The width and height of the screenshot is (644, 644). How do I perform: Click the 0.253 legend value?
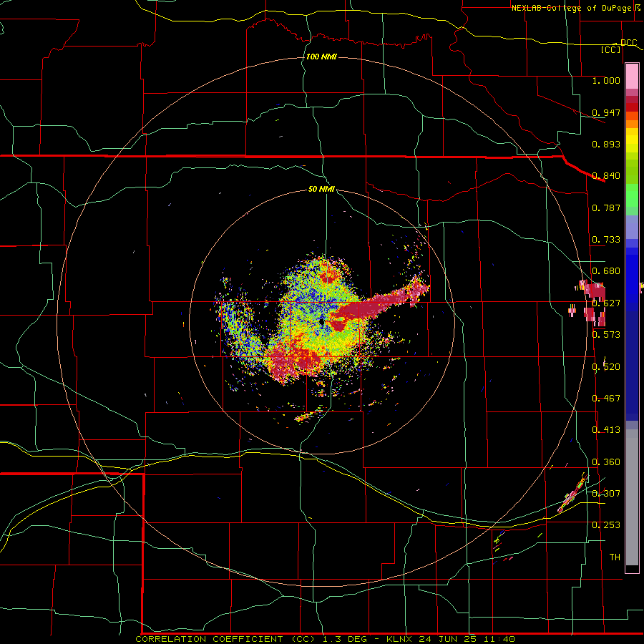click(606, 525)
